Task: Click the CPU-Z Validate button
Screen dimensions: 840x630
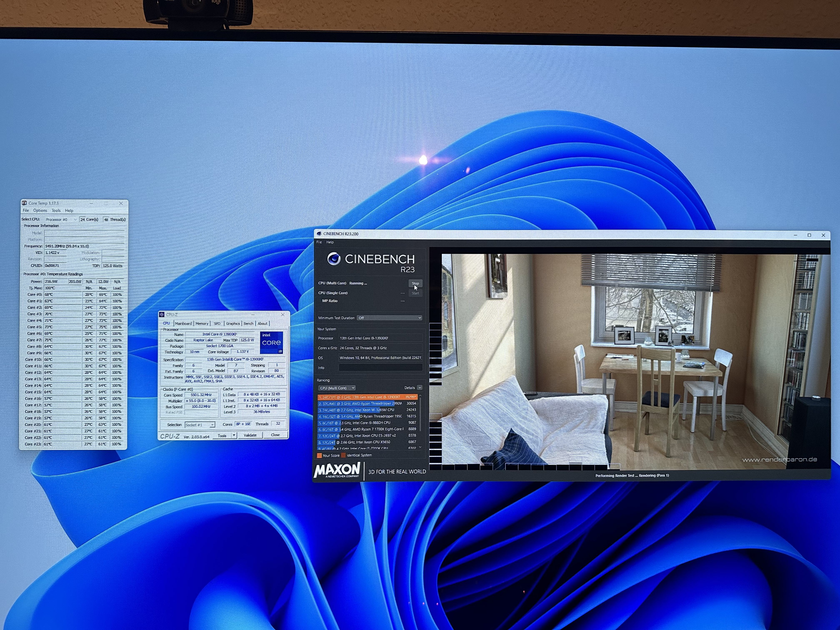Action: click(x=250, y=435)
